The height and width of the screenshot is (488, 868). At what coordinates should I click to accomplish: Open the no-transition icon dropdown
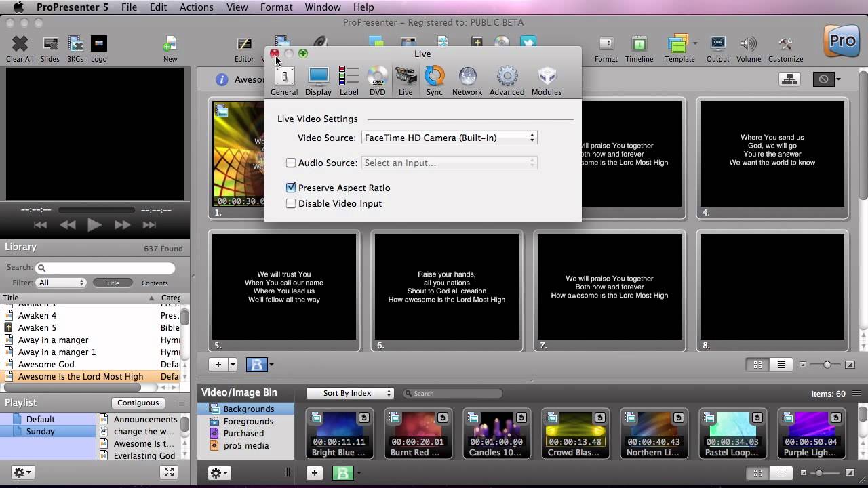[838, 79]
